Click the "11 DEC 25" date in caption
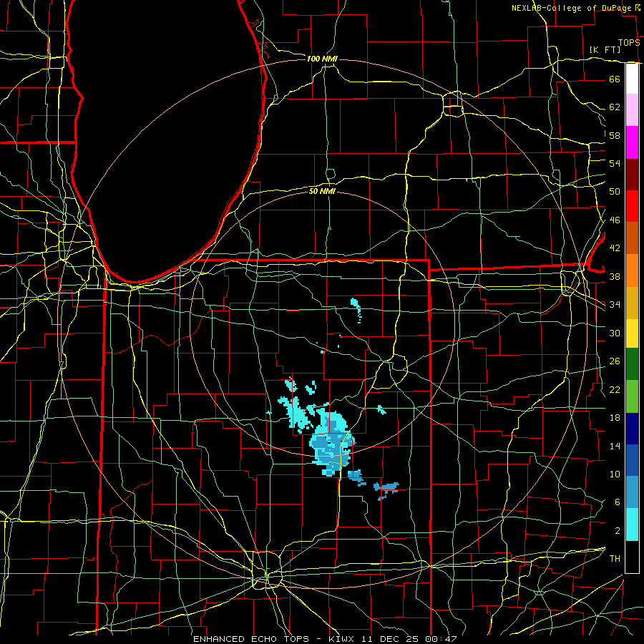644x644 pixels. click(391, 639)
